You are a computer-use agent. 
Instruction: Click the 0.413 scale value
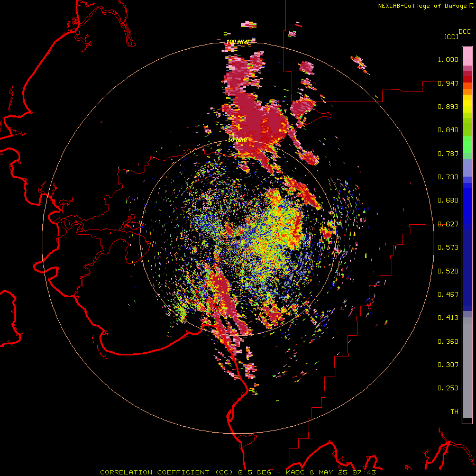(x=448, y=318)
